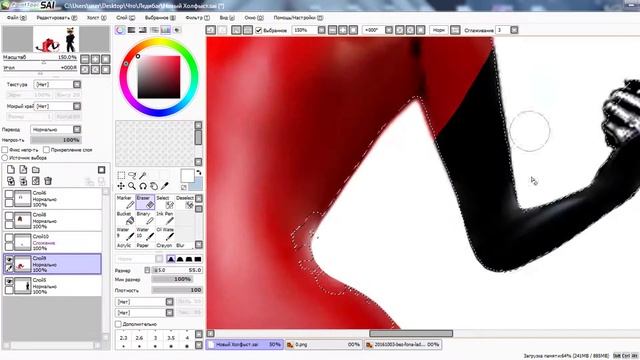Image resolution: width=640 pixels, height=360 pixels.
Task: Switch to the Новый Холфст.sai document tab
Action: click(244, 345)
